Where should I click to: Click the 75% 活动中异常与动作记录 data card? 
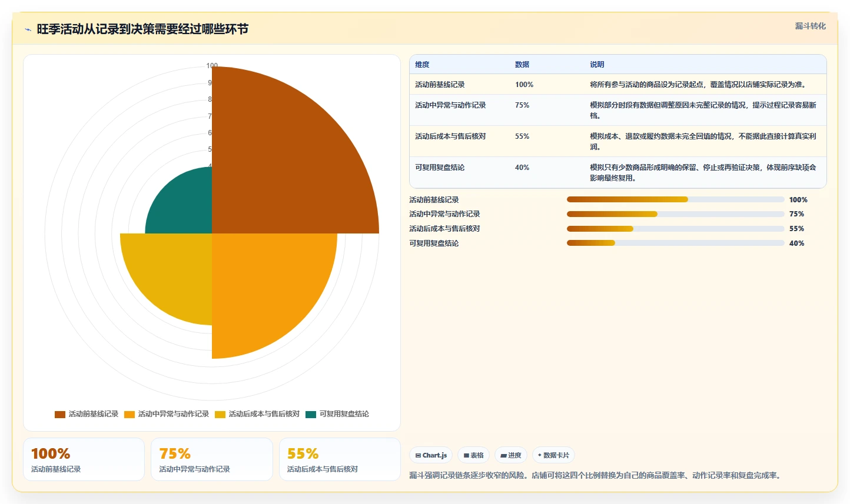[212, 459]
